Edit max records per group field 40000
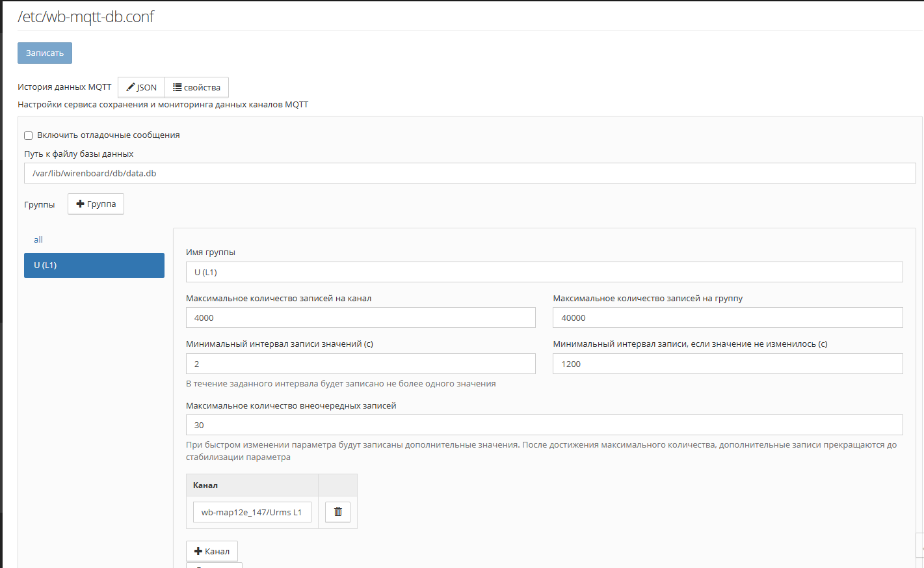 click(x=728, y=318)
